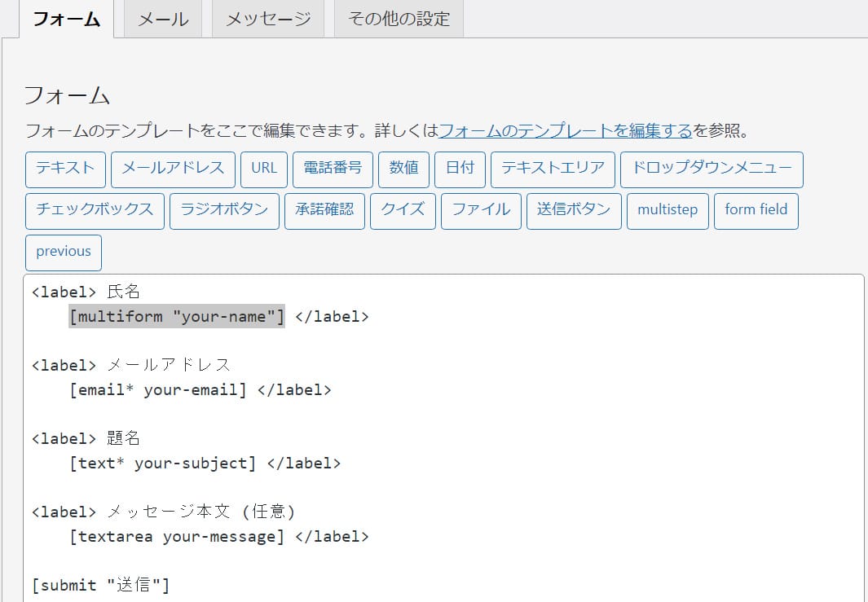Insert a 日付 (date) field tag
This screenshot has width=868, height=602.
click(460, 169)
